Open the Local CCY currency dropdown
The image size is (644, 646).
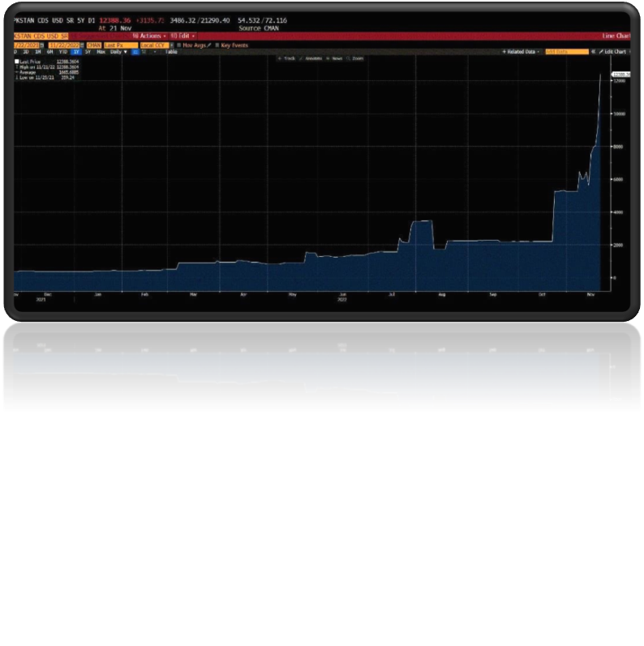tap(155, 45)
